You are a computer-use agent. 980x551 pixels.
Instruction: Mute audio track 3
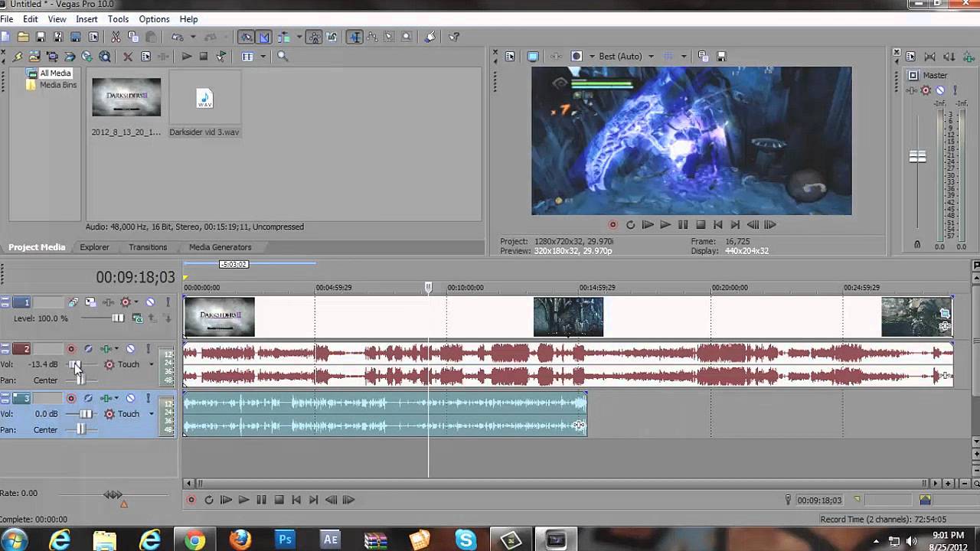[x=130, y=398]
